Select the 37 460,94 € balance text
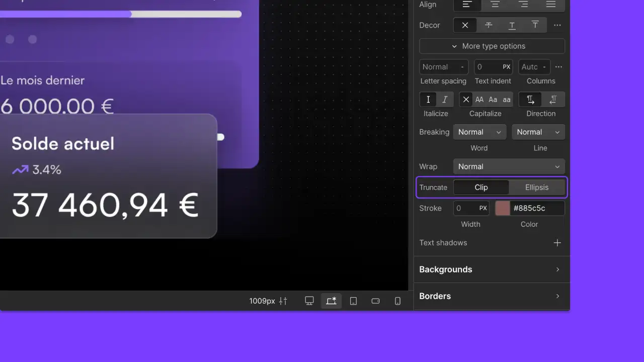Screen dimensions: 644x362 point(105,205)
